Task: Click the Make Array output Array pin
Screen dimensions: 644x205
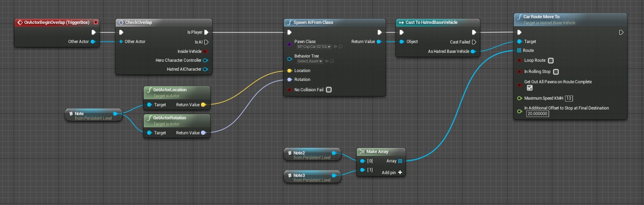Action: pyautogui.click(x=401, y=161)
